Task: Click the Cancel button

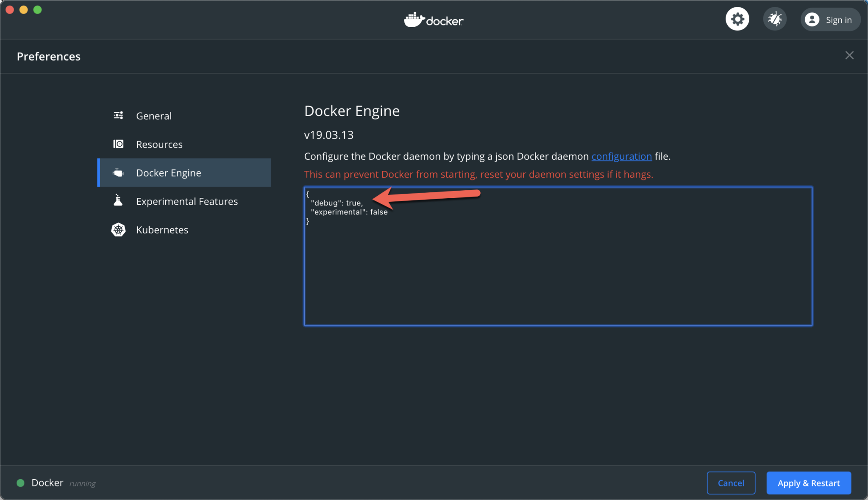Action: (x=731, y=483)
